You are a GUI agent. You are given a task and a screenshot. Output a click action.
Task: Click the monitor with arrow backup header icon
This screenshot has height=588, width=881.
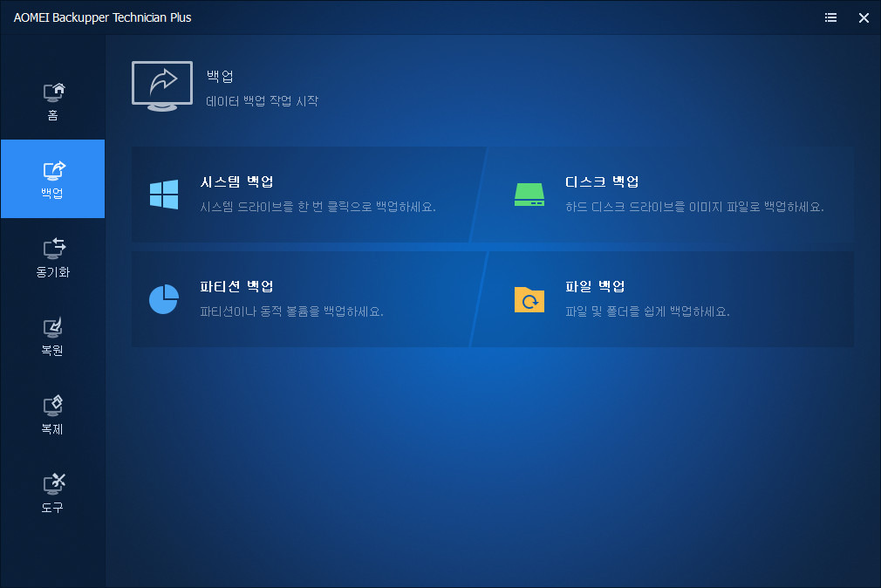tap(162, 86)
